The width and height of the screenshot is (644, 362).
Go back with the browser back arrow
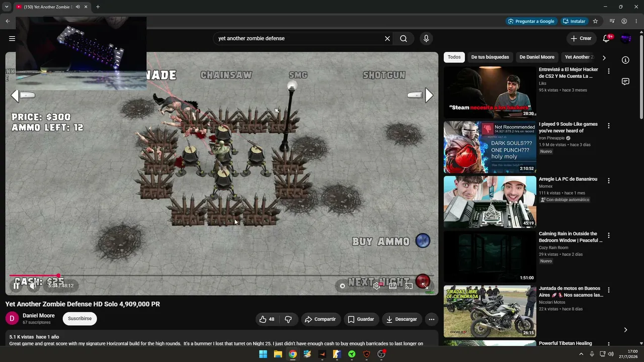8,21
